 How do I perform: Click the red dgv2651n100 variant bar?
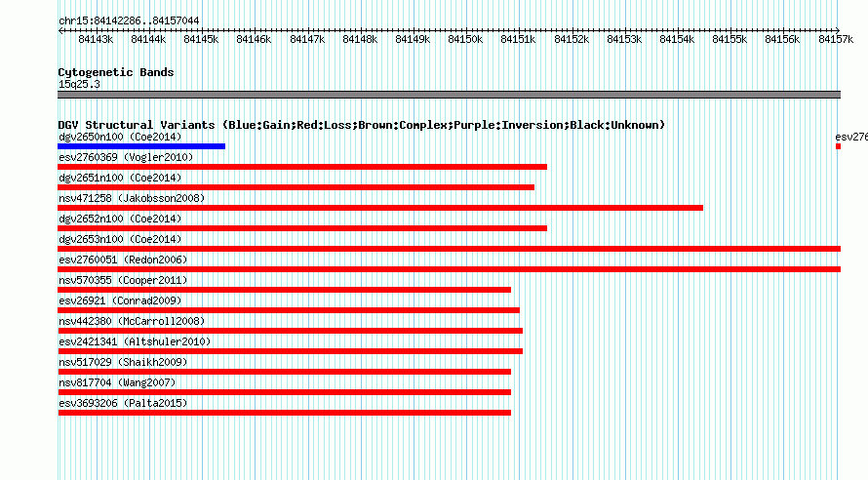[296, 187]
